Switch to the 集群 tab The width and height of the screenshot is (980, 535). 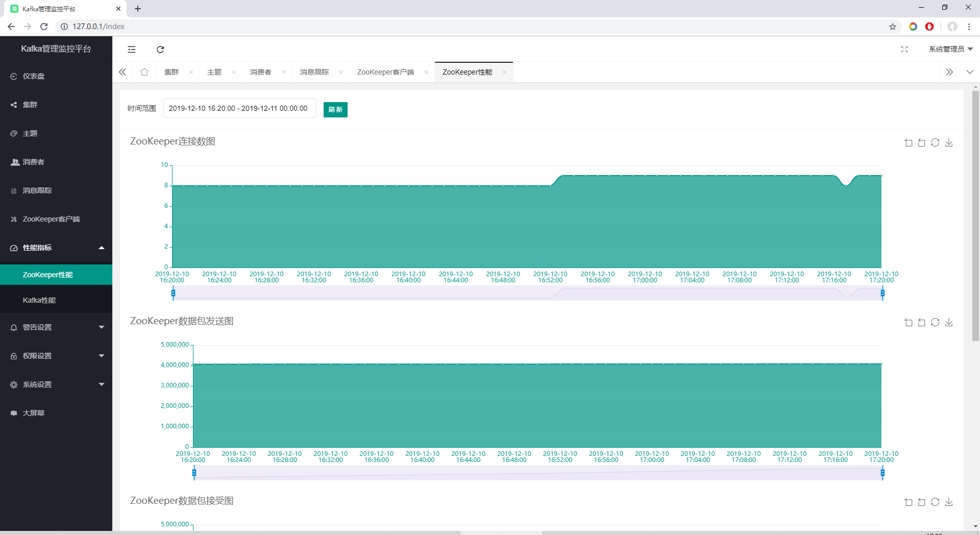[171, 72]
